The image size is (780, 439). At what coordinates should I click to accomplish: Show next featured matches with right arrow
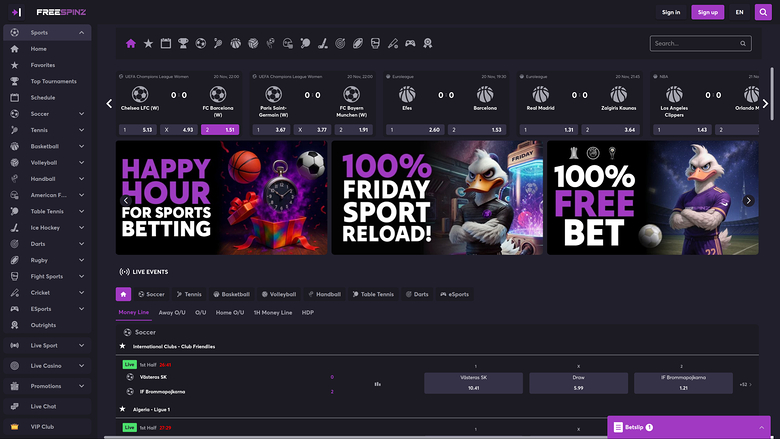(765, 103)
